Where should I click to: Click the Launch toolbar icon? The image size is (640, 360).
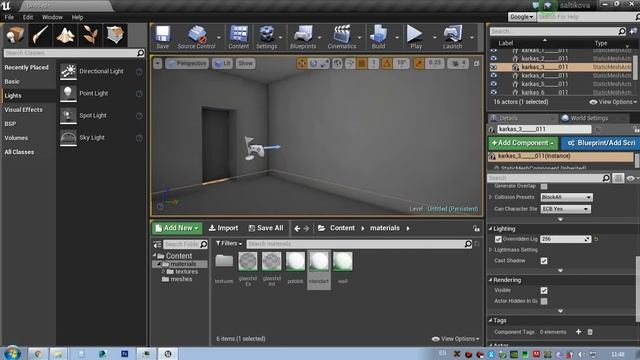pyautogui.click(x=452, y=37)
